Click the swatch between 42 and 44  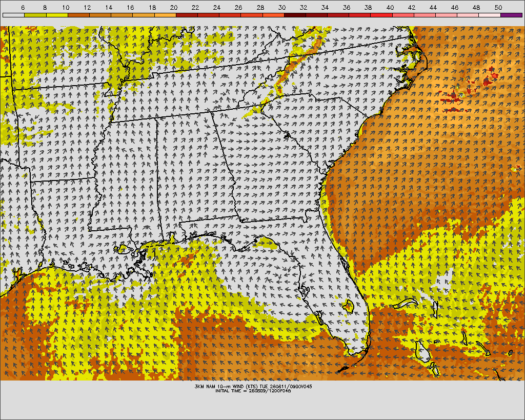coord(425,15)
